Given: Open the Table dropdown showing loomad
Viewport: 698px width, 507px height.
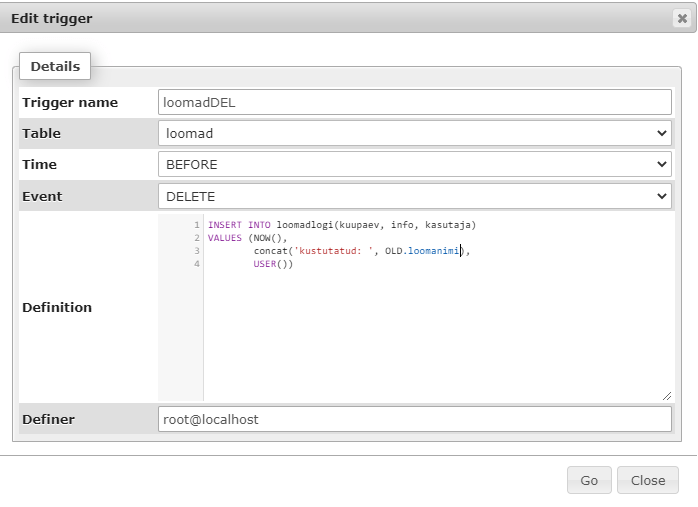Looking at the screenshot, I should 414,133.
